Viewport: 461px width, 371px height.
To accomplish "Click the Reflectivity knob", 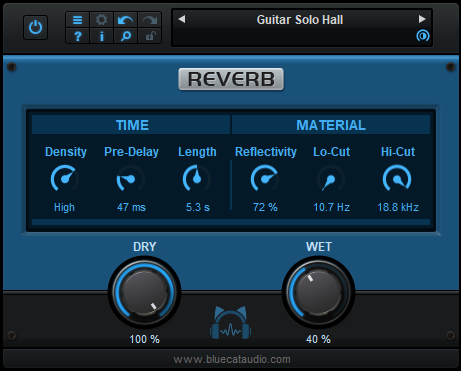I will tap(265, 179).
